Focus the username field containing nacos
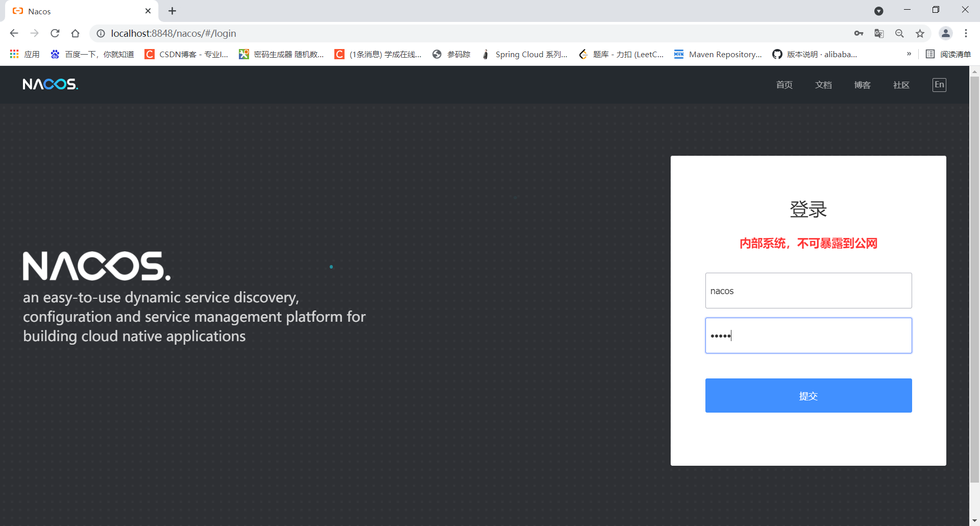This screenshot has width=980, height=526. click(x=808, y=291)
